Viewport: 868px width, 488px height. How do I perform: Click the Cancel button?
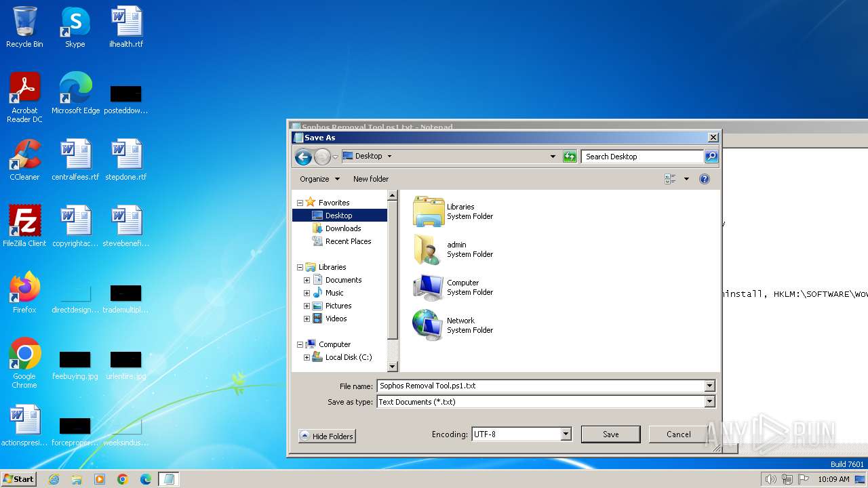tap(678, 434)
